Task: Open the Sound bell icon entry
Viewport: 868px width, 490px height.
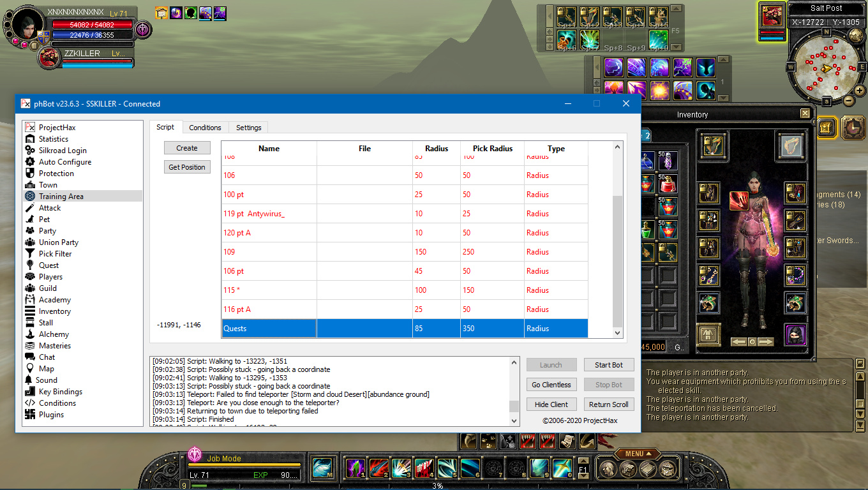Action: point(29,380)
